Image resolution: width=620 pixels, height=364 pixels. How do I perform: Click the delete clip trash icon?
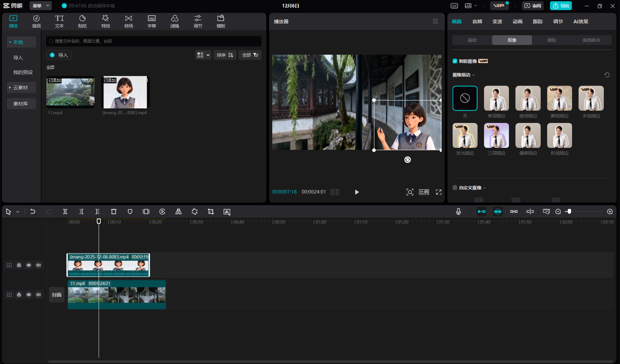114,212
